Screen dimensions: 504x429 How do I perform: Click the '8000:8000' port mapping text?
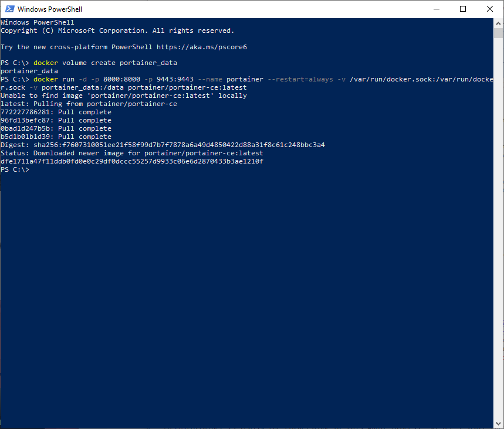click(x=121, y=79)
